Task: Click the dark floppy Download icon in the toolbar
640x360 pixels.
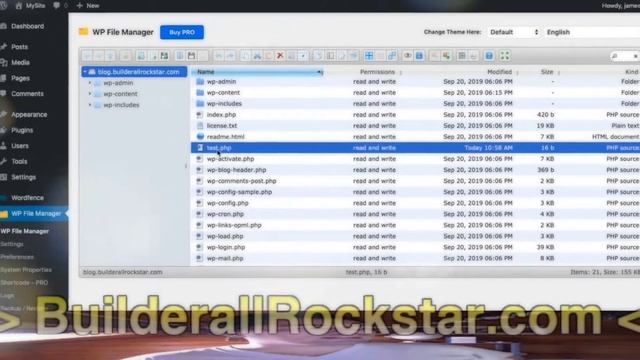Action: pos(191,56)
